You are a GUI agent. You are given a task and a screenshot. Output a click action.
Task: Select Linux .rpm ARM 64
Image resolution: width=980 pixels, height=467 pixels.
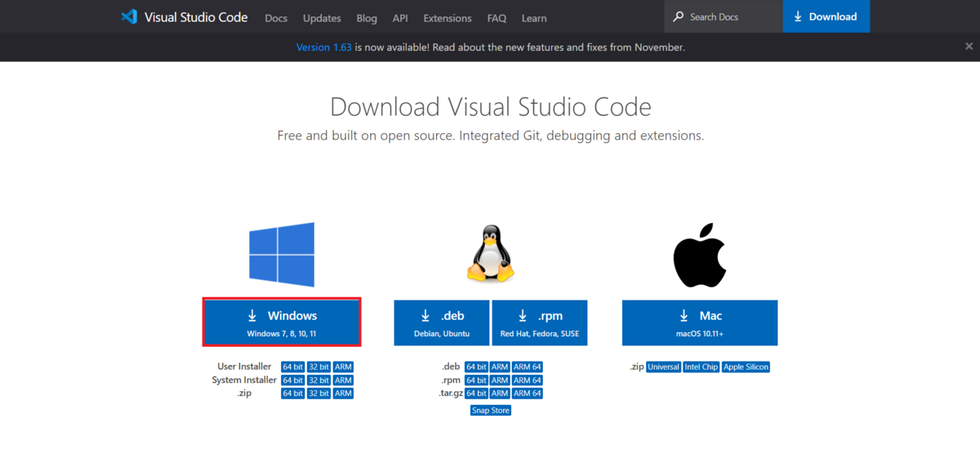528,380
